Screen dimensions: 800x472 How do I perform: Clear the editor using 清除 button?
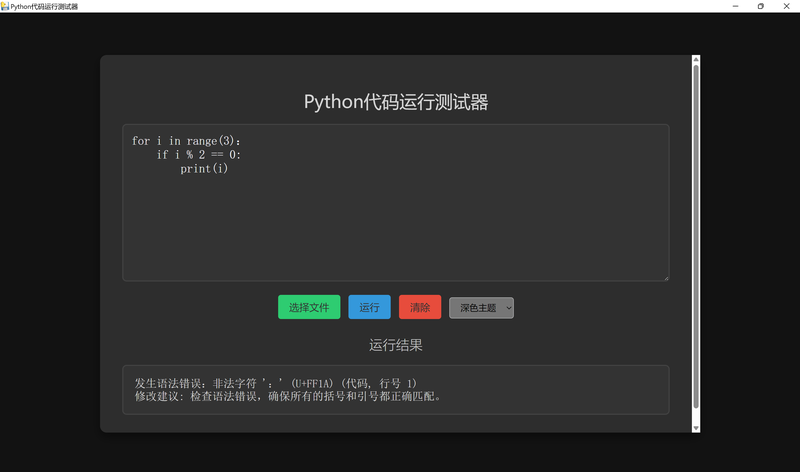click(420, 307)
